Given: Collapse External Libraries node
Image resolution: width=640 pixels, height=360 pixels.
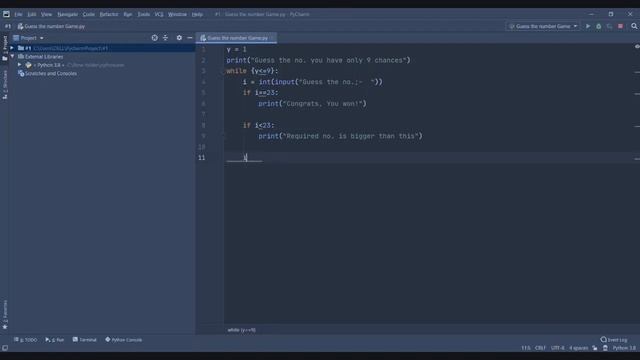Looking at the screenshot, I should 12,56.
